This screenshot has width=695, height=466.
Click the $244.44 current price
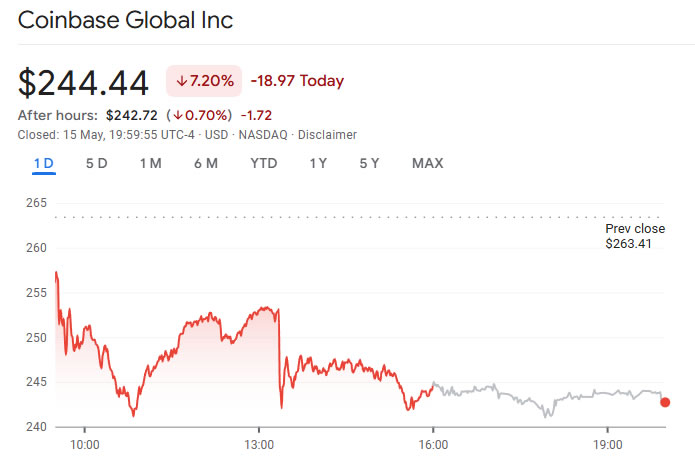point(84,82)
